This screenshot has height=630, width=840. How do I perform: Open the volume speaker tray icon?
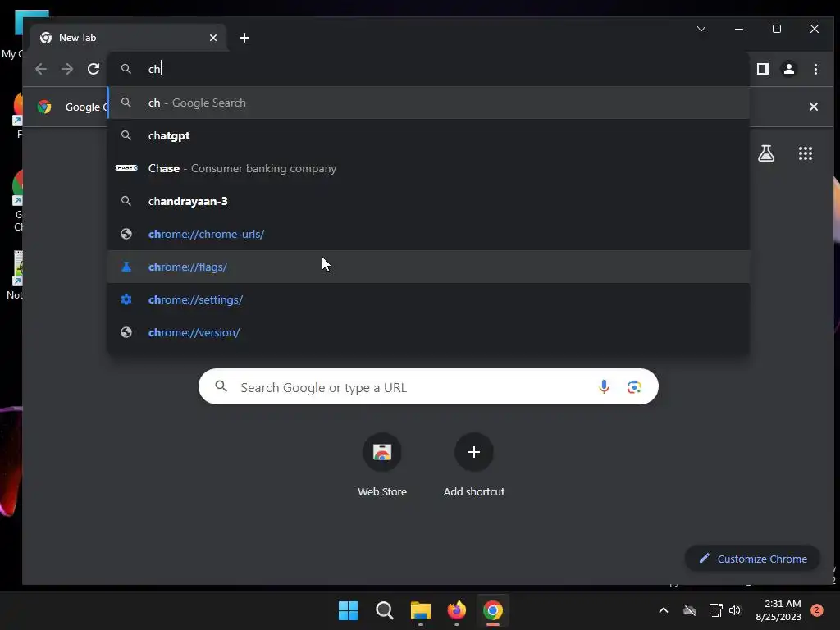coord(734,610)
